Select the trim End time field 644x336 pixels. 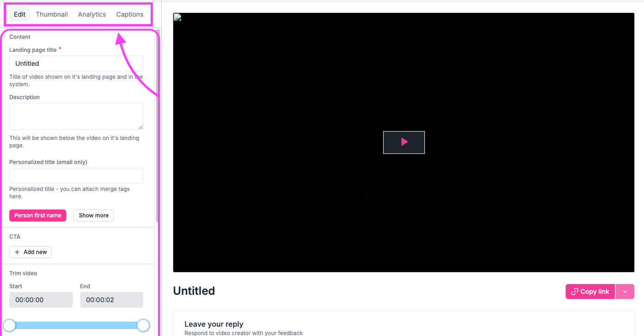(111, 300)
